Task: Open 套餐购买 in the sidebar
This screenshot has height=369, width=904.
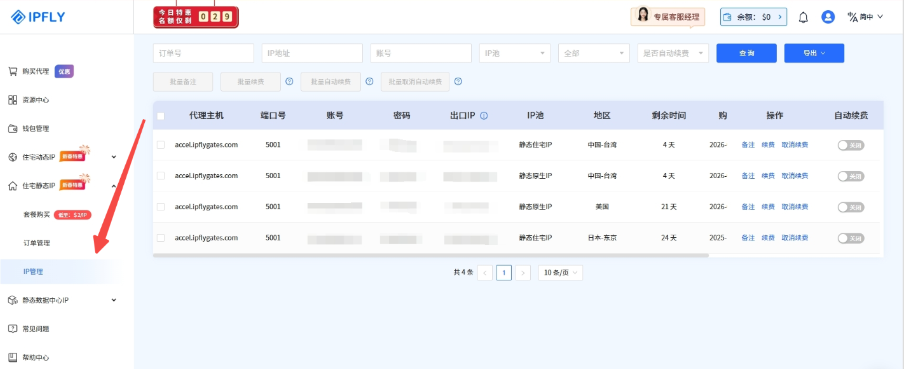Action: [36, 214]
